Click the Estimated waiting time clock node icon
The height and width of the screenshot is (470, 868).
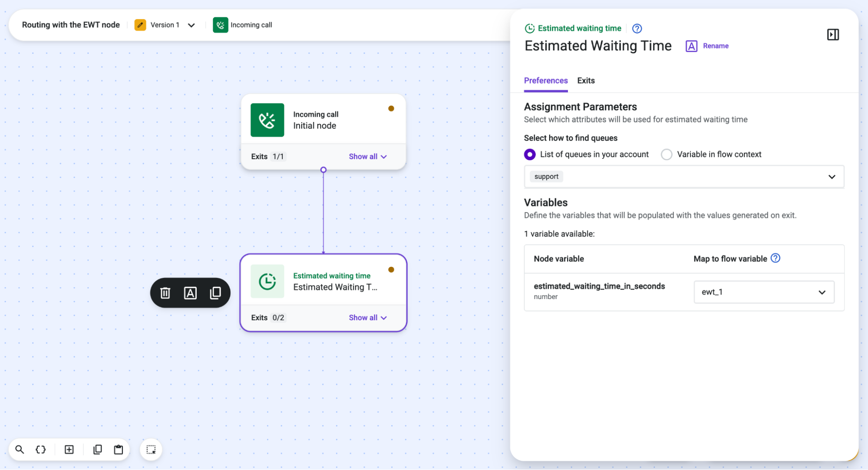tap(267, 281)
